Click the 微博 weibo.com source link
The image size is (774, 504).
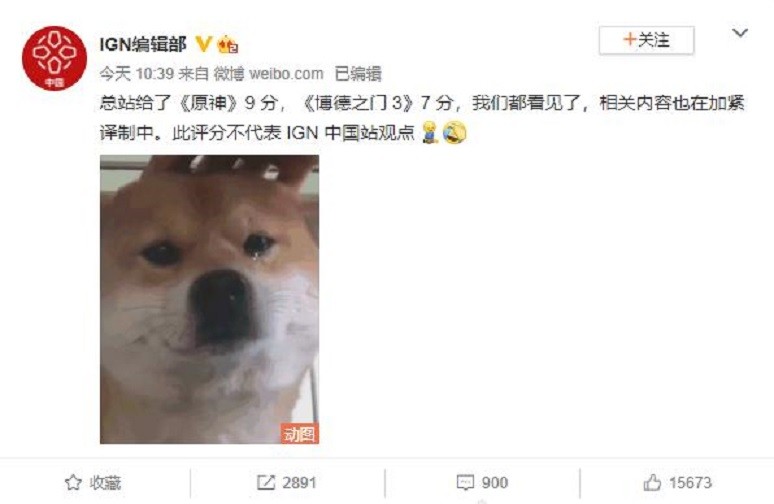tap(269, 74)
